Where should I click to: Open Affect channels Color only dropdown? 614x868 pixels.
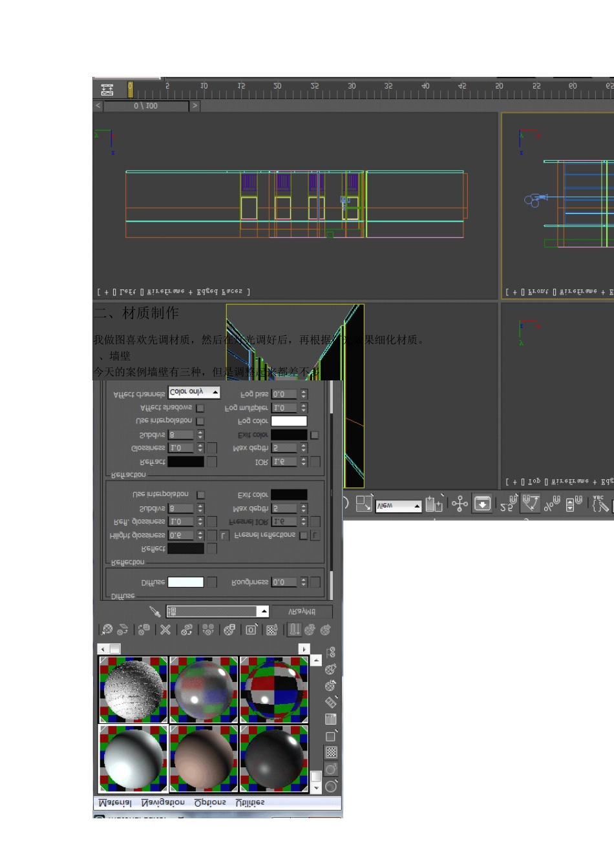194,392
